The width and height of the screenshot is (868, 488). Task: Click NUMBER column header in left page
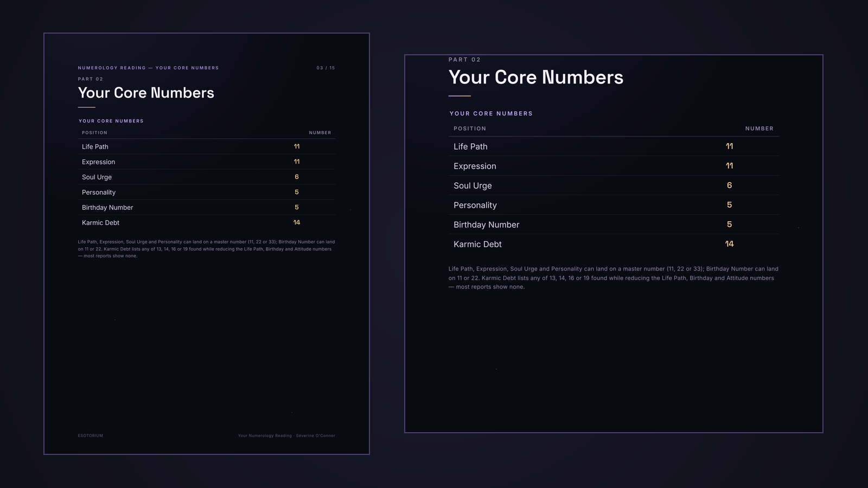pyautogui.click(x=320, y=132)
